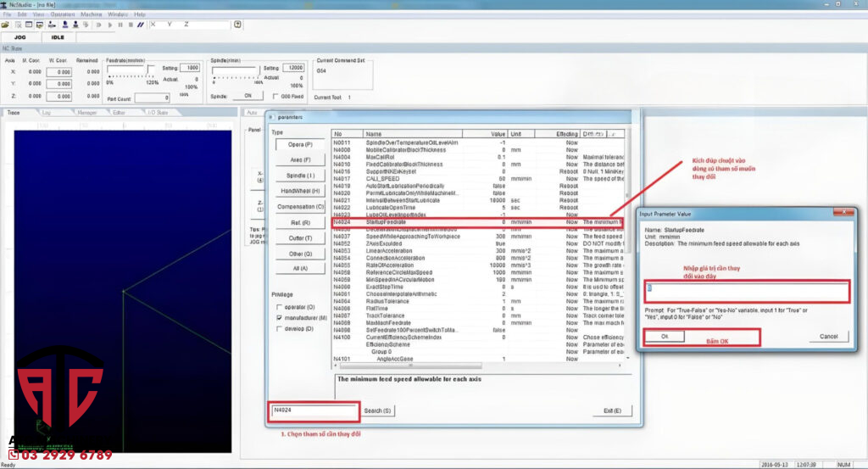Click the parameter value input field in dialog
Screen dimensions: 868x469
click(x=746, y=293)
